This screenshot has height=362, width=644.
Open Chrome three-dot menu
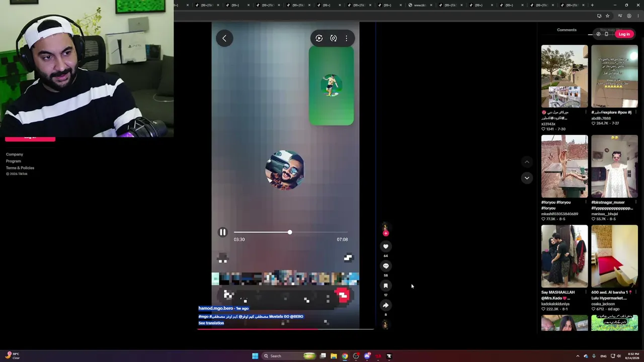(x=637, y=16)
